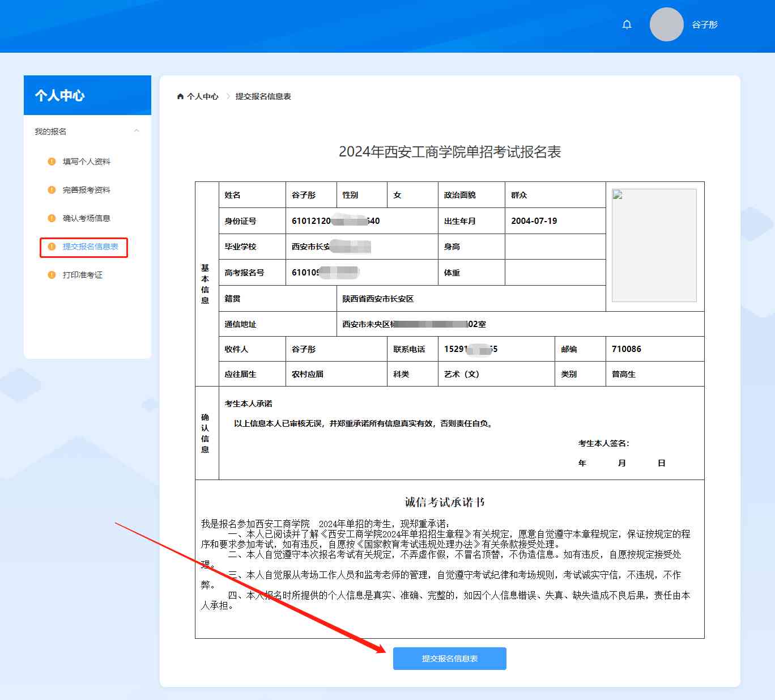Click the 考生本人签名 signature line
This screenshot has width=775, height=700.
click(604, 443)
